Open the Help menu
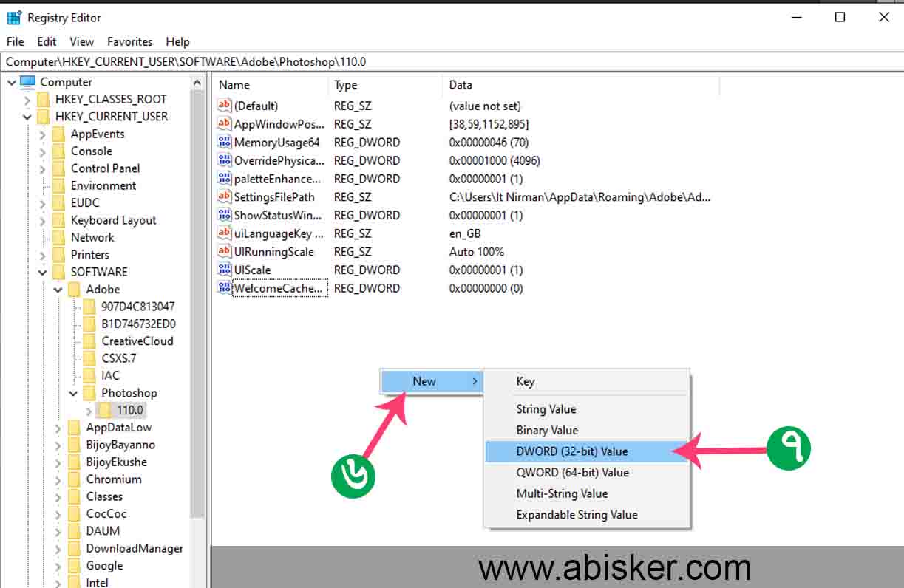Screen dimensions: 904x588 [x=177, y=42]
